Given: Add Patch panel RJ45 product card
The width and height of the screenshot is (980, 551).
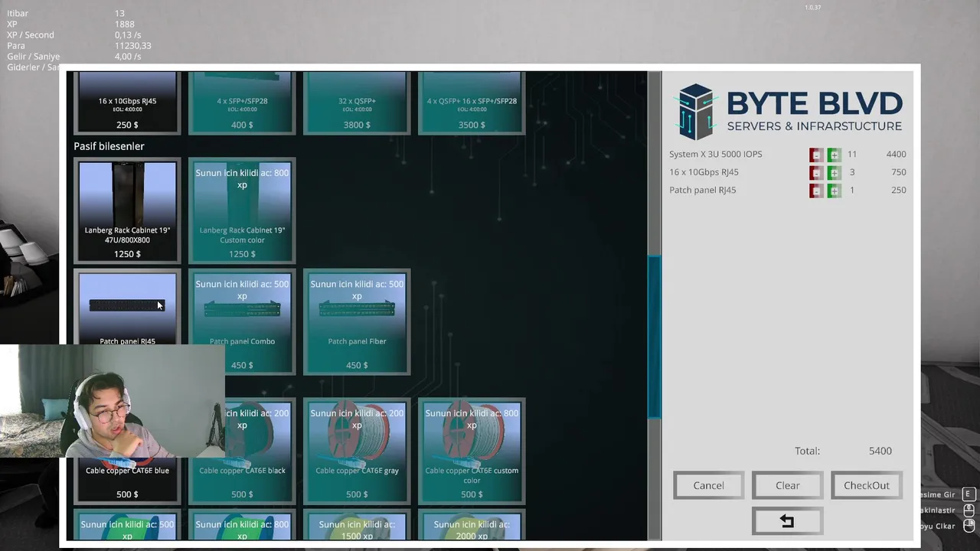Looking at the screenshot, I should 127,308.
